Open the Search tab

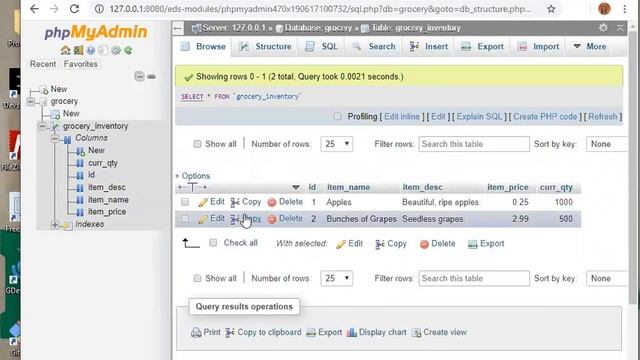pos(374,47)
